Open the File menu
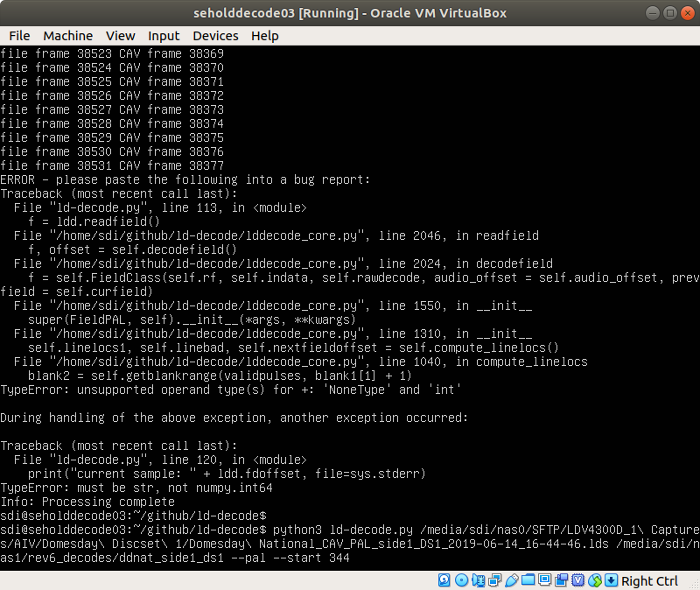 pyautogui.click(x=19, y=36)
